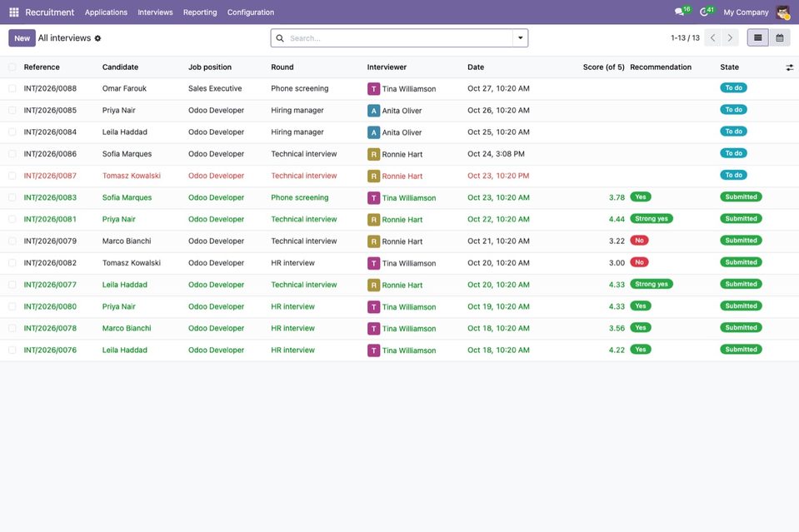Click Tina Williamson avatar in INT/2026/0088 row

373,88
